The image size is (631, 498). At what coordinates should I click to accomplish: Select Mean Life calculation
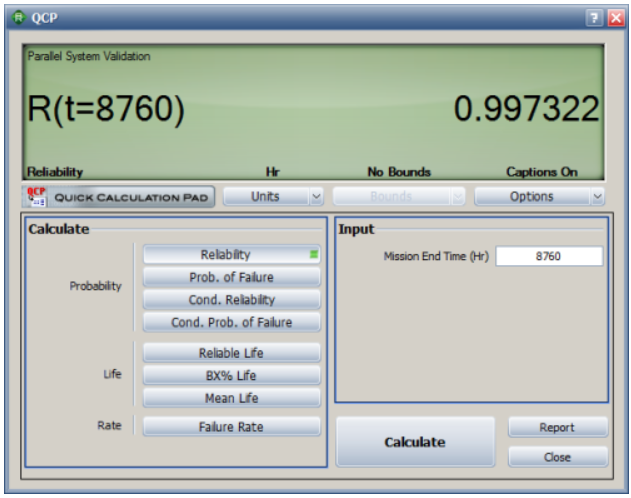click(x=231, y=398)
